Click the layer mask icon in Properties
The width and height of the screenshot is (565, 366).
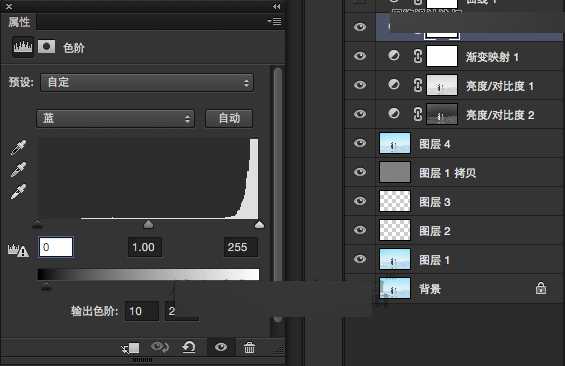tap(46, 47)
